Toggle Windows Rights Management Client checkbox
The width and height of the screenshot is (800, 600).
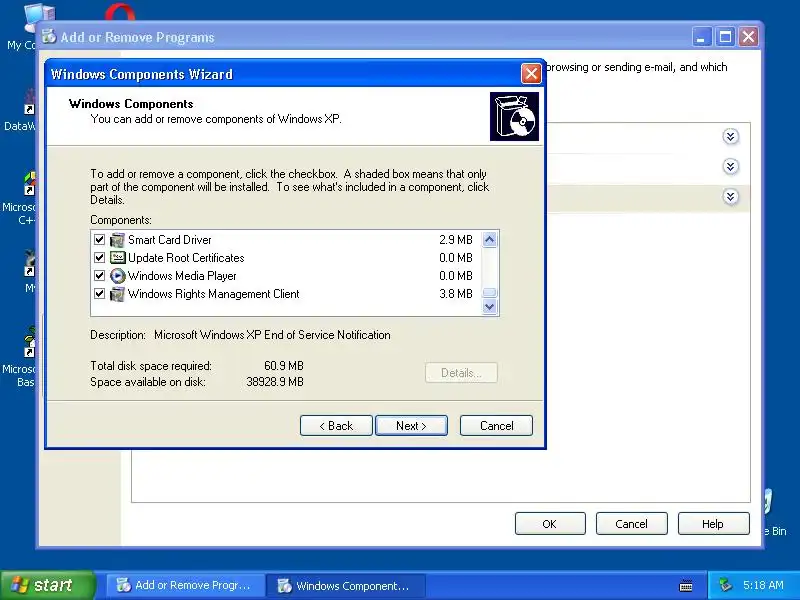point(99,294)
